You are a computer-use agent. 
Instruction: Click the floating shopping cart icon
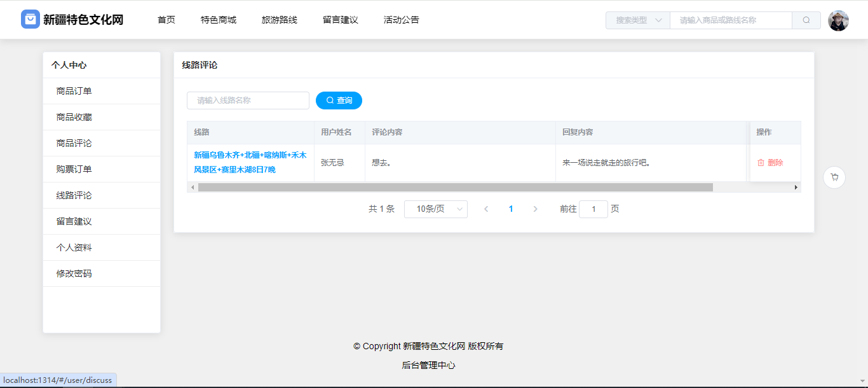point(834,177)
